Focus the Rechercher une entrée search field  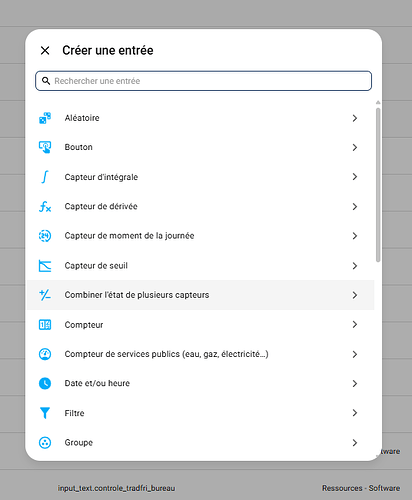click(204, 81)
